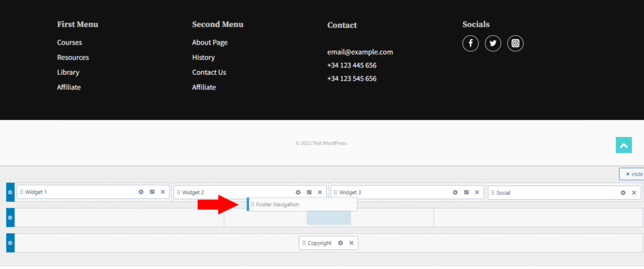Remove Social item with its X
This screenshot has height=269, width=644.
634,192
